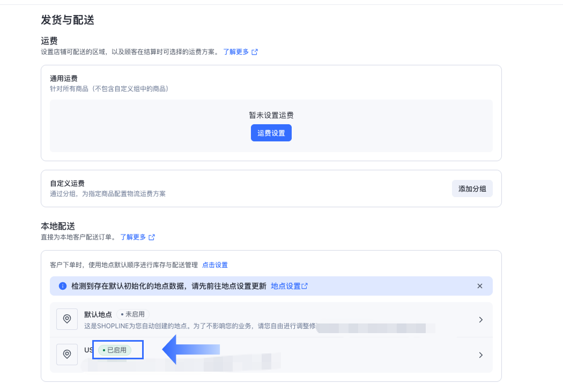Click the 本地配送 section heading

click(58, 226)
